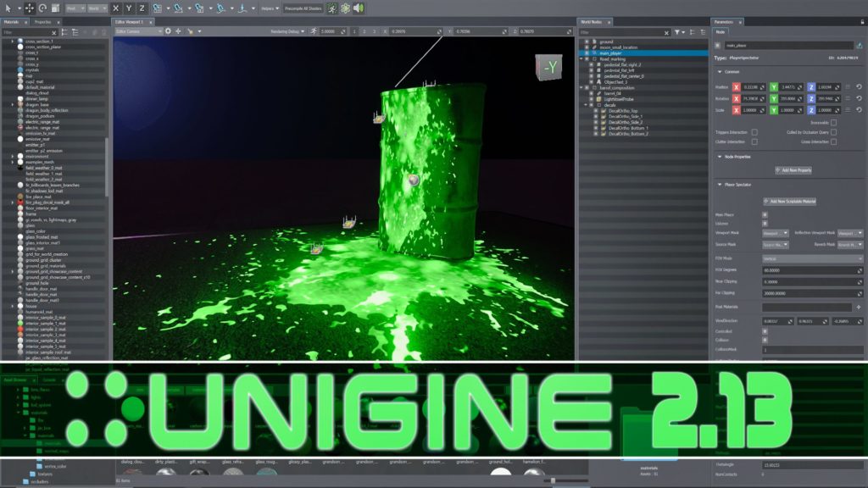
Task: Toggle the Y axis constraint button
Action: 129,8
